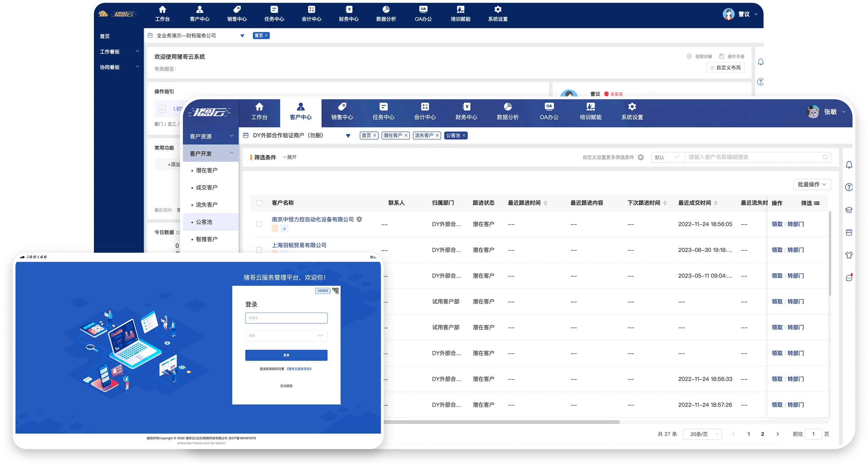Expand filter conditions via 展开
Screen dimensions: 868x466
[x=290, y=157]
